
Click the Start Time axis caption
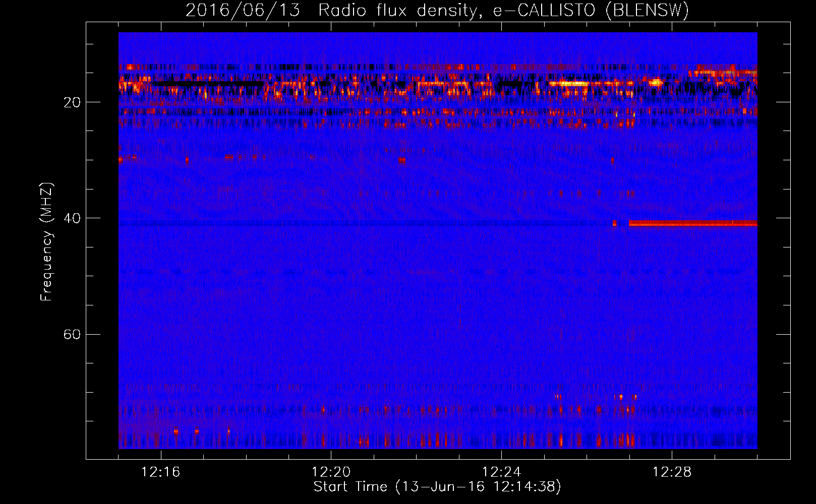[437, 486]
